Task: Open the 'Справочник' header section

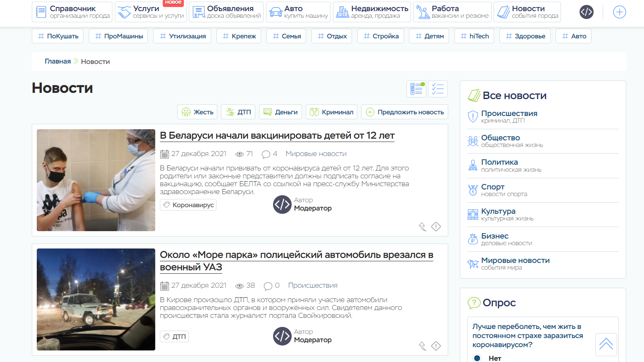Action: coord(72,12)
